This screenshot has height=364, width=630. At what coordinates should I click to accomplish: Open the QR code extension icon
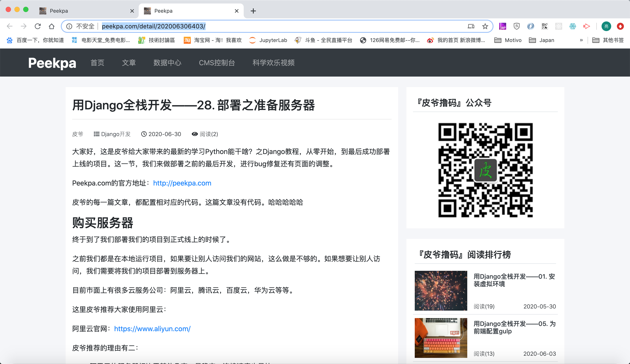(544, 26)
